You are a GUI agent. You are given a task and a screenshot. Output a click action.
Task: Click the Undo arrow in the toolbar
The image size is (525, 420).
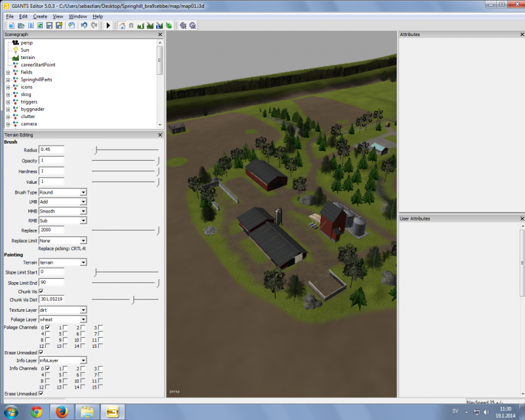click(83, 25)
